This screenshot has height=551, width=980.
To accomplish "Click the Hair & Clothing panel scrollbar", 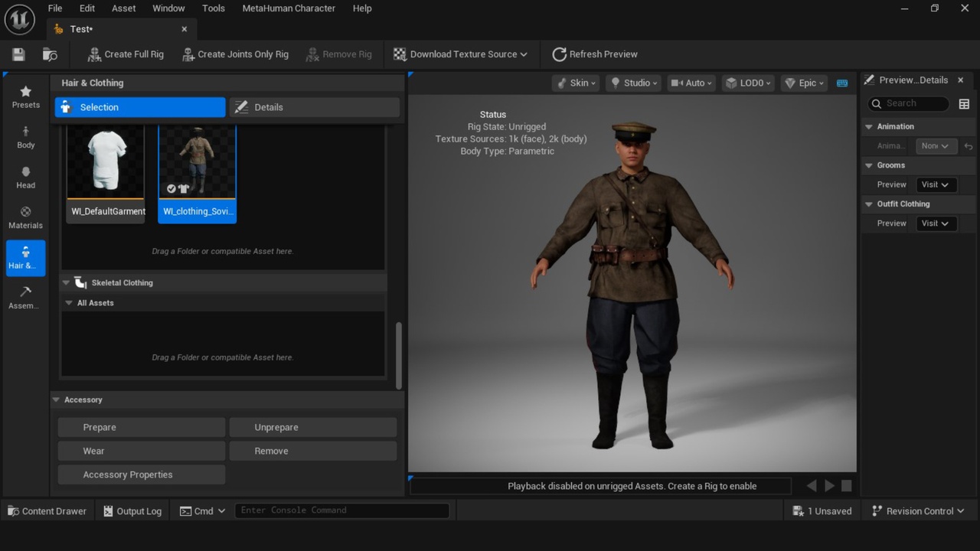I will pyautogui.click(x=398, y=355).
